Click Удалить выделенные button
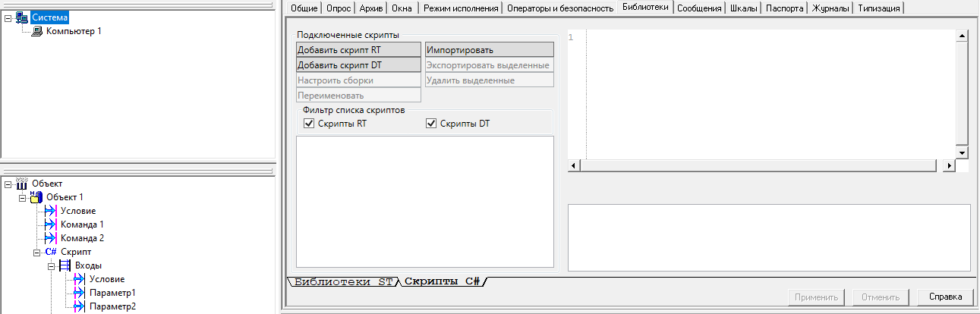 (489, 80)
